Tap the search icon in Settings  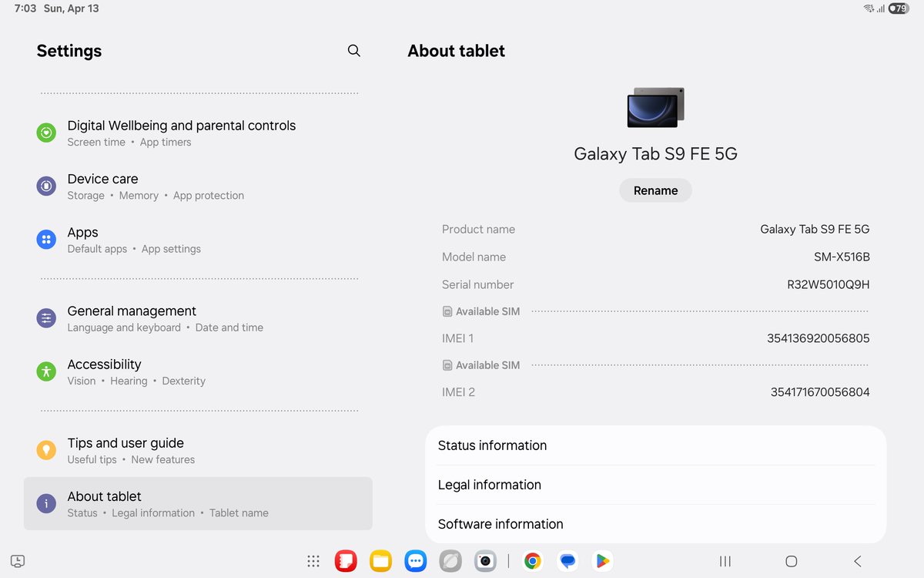(353, 51)
